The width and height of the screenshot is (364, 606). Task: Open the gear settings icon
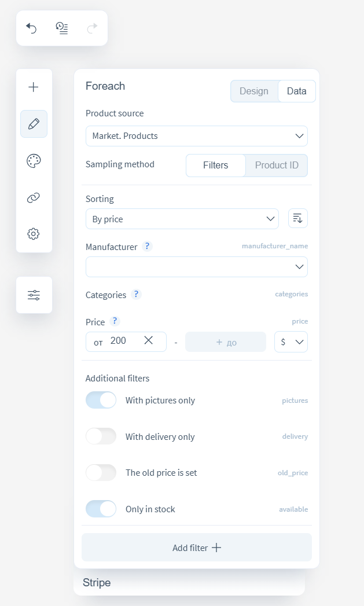tap(34, 234)
